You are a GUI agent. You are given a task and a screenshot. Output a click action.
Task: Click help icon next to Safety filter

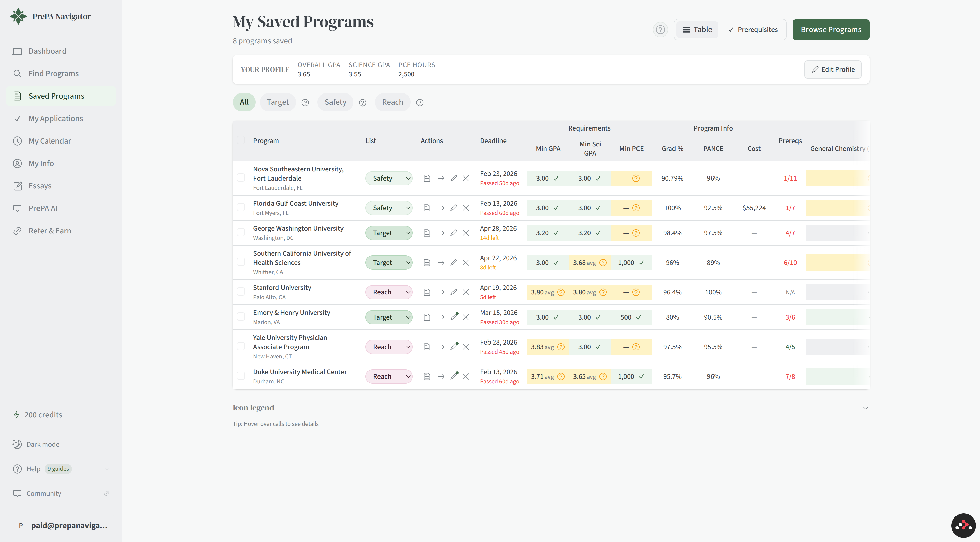tap(363, 103)
